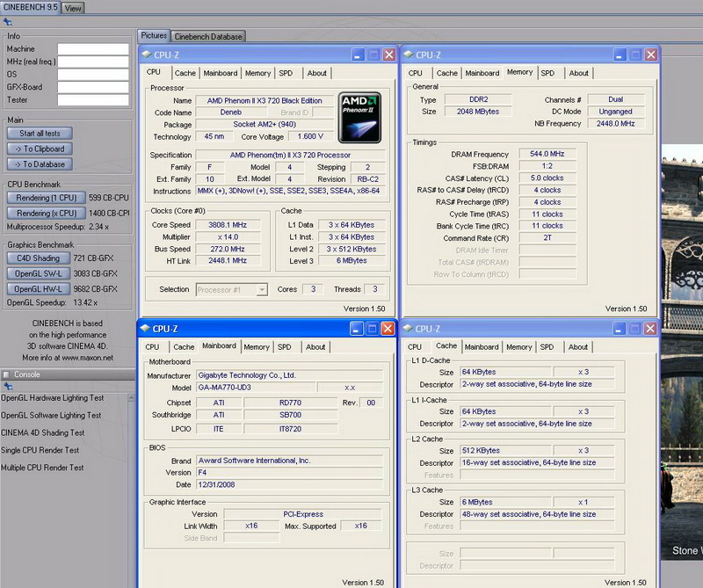The image size is (703, 588).
Task: Click the To Clipboard button
Action: 40,149
